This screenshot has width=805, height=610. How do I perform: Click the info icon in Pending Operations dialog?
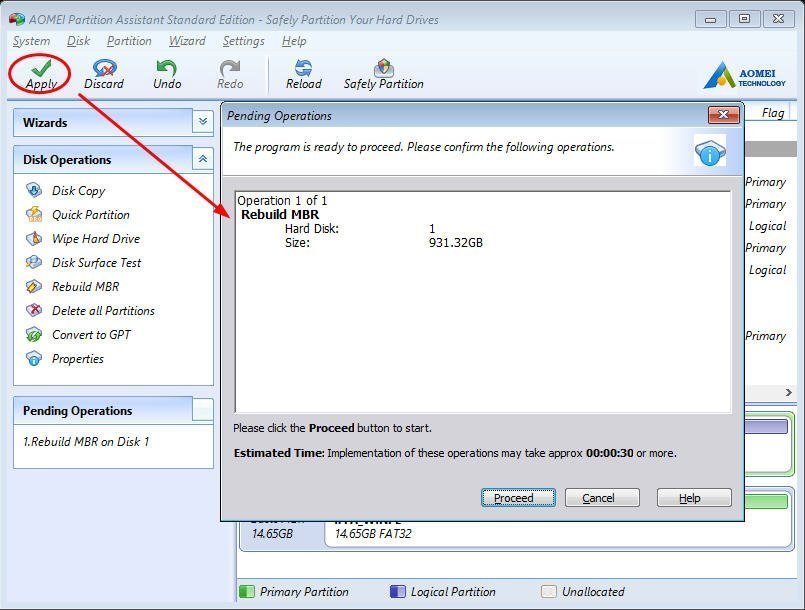710,150
